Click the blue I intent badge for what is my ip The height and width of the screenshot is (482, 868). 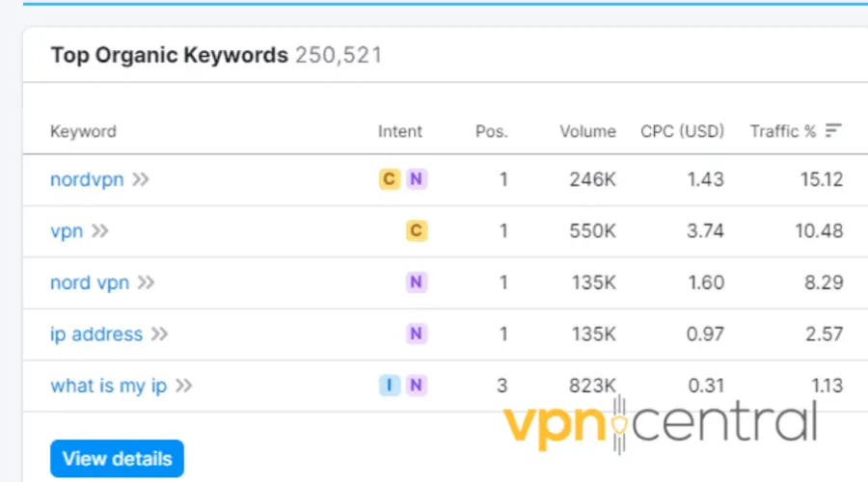tap(389, 386)
